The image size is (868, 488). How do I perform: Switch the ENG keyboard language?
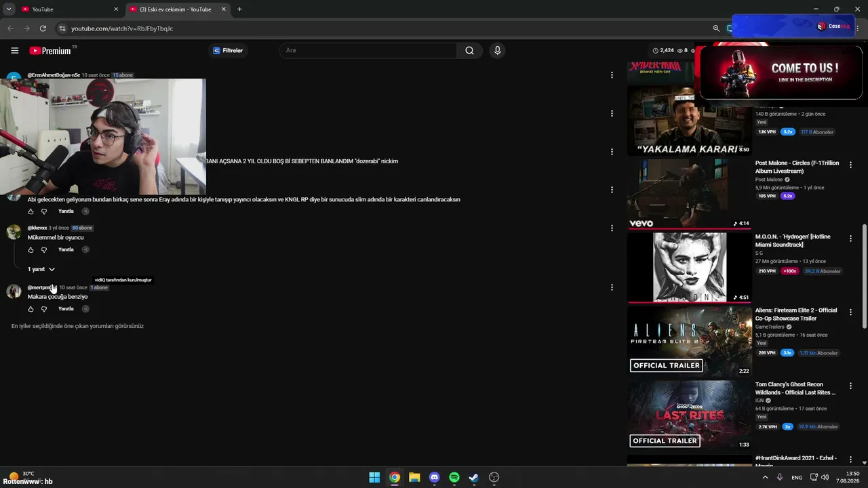pyautogui.click(x=797, y=477)
